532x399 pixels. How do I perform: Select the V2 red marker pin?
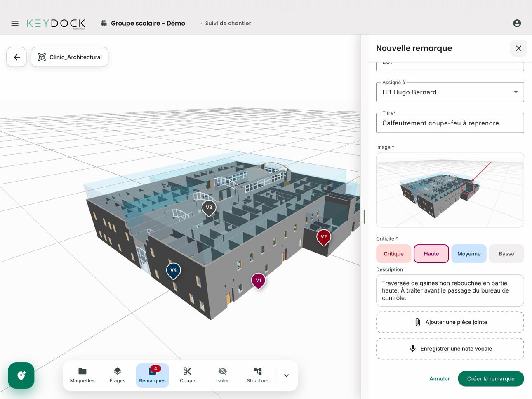pos(324,238)
